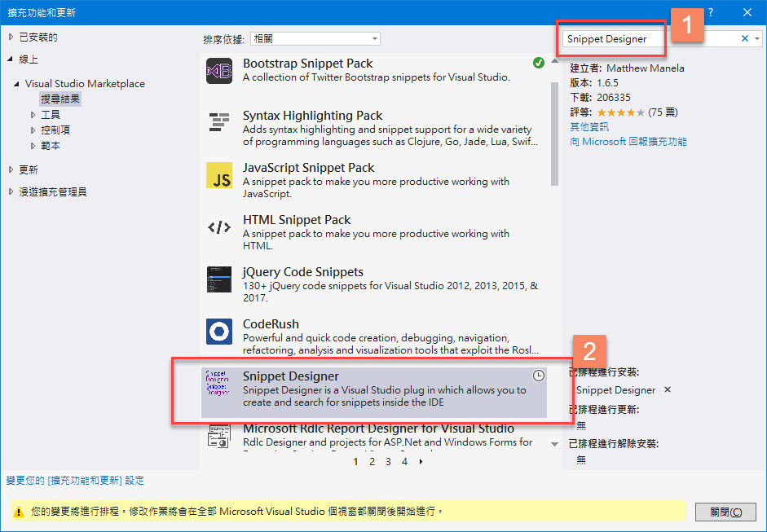The width and height of the screenshot is (767, 532).
Task: Close the 擴充功能和更新 dialog window
Action: pos(747,13)
